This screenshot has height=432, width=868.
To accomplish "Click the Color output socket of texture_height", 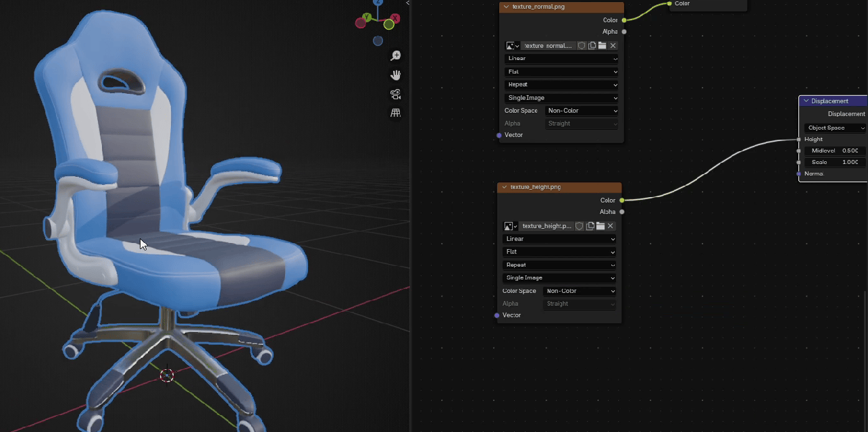I will coord(621,200).
